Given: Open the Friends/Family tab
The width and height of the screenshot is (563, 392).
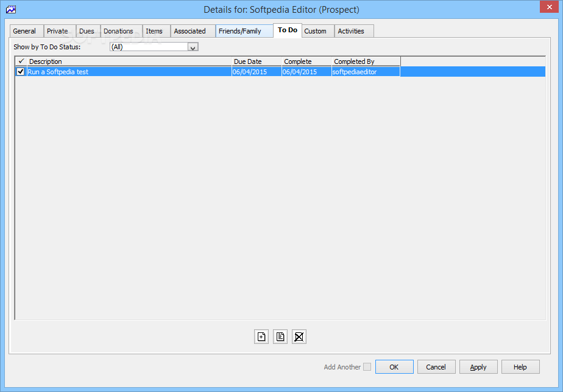Looking at the screenshot, I should 244,31.
